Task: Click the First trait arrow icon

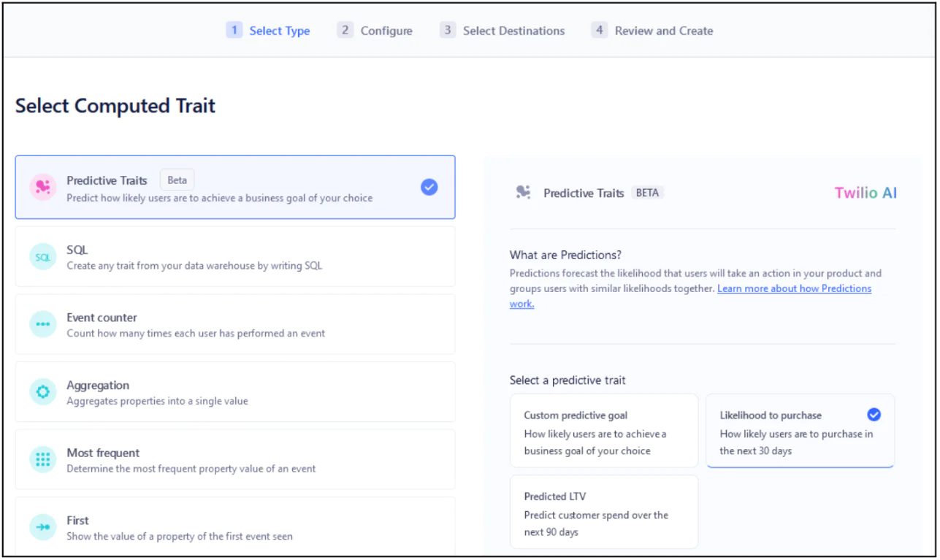Action: coord(42,527)
